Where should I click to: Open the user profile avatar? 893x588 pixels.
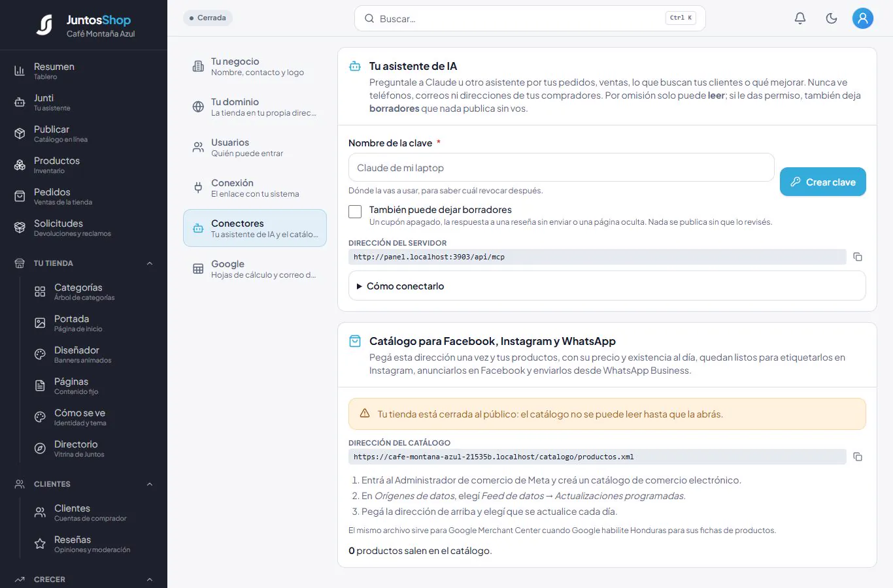[x=863, y=18]
